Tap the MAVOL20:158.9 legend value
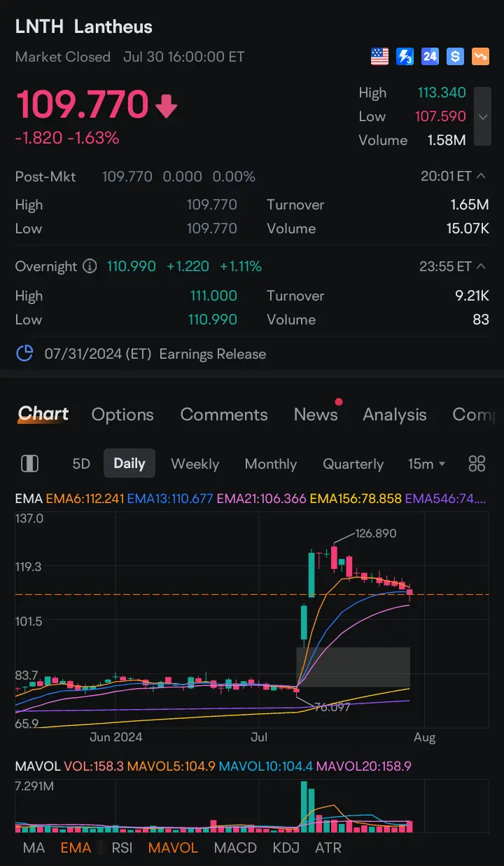 tap(364, 767)
